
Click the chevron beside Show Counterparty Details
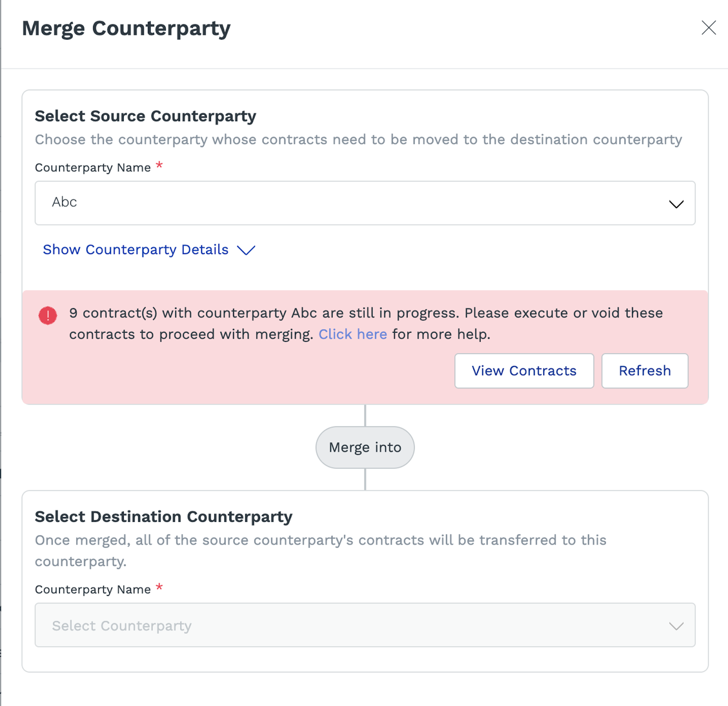tap(246, 250)
